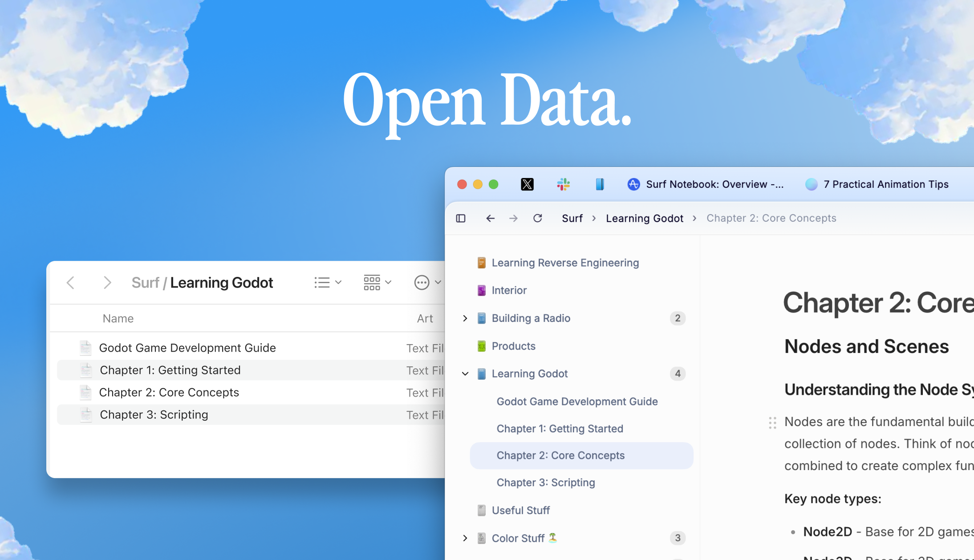This screenshot has height=560, width=974.
Task: Click the browser back arrow
Action: [x=490, y=218]
